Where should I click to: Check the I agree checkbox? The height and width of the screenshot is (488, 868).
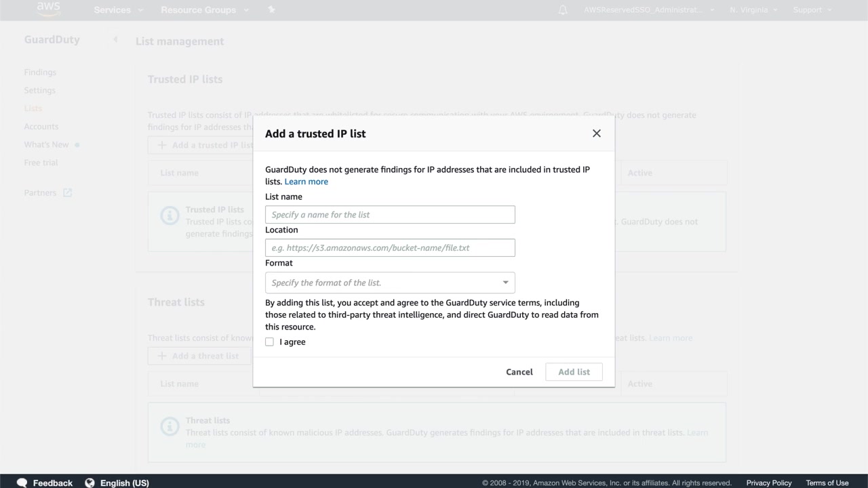tap(269, 342)
